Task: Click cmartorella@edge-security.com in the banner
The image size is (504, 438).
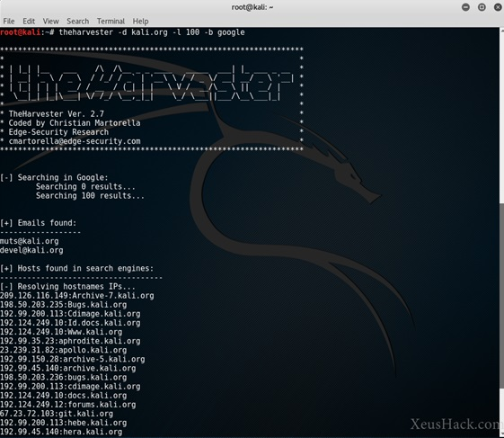Action: [x=75, y=141]
